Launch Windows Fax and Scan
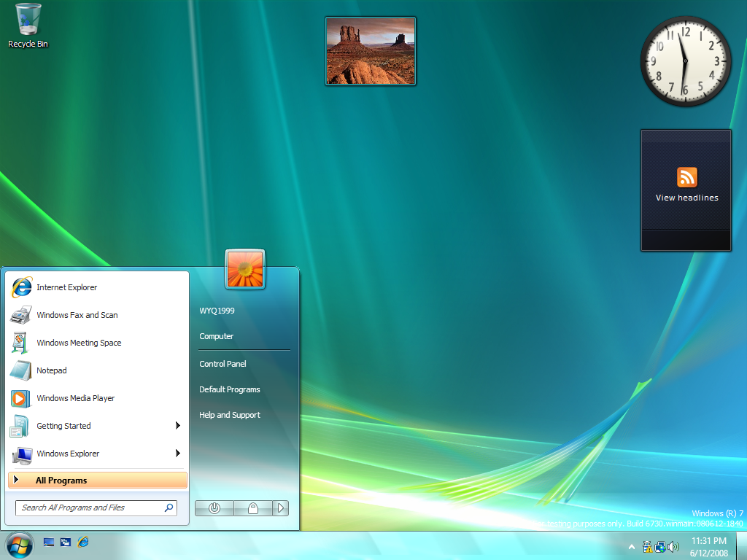This screenshot has height=560, width=747. click(77, 315)
